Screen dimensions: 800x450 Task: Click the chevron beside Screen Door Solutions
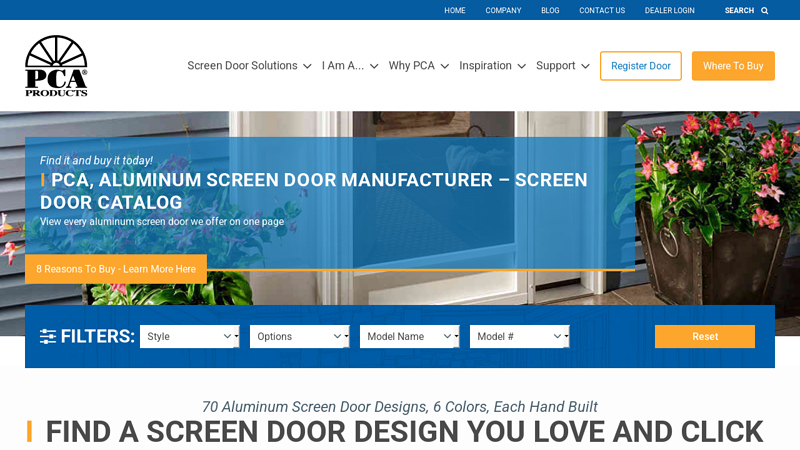307,66
